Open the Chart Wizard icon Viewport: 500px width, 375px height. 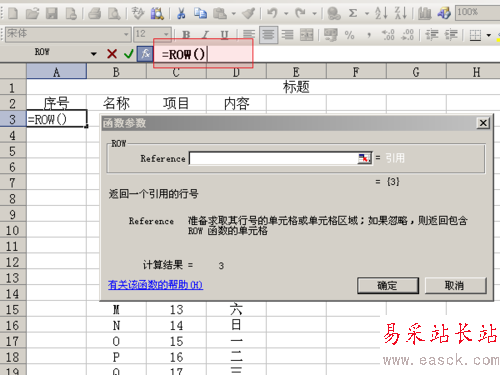point(424,13)
